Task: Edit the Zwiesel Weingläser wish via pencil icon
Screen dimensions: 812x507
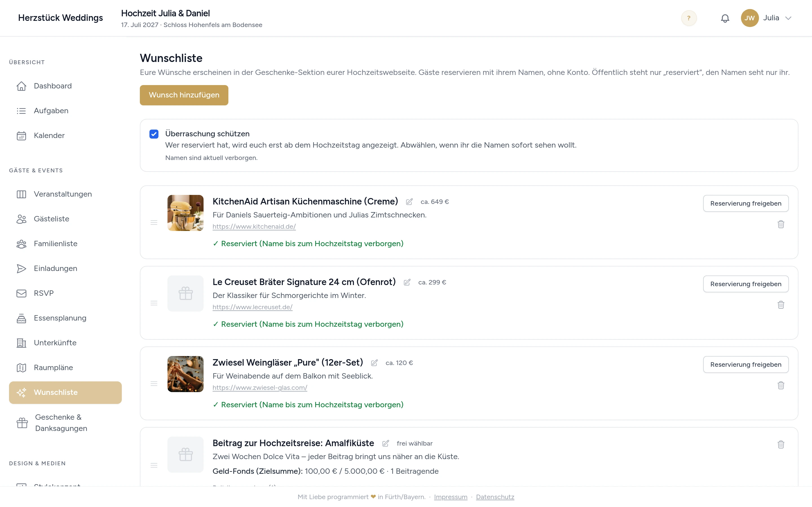Action: pyautogui.click(x=374, y=363)
